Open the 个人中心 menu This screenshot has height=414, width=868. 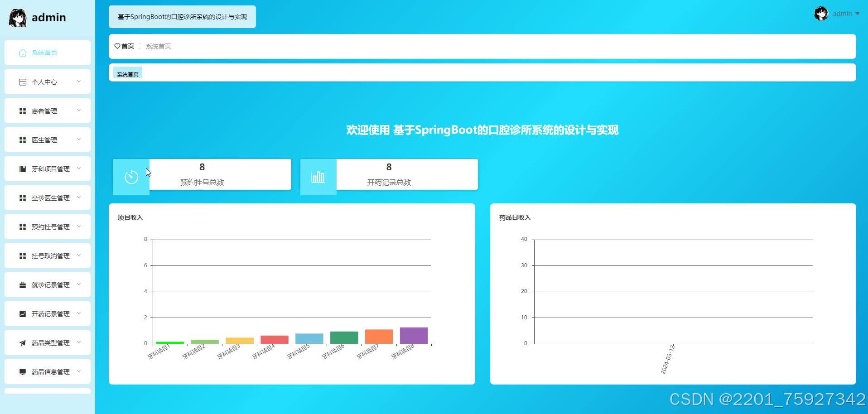[x=48, y=82]
